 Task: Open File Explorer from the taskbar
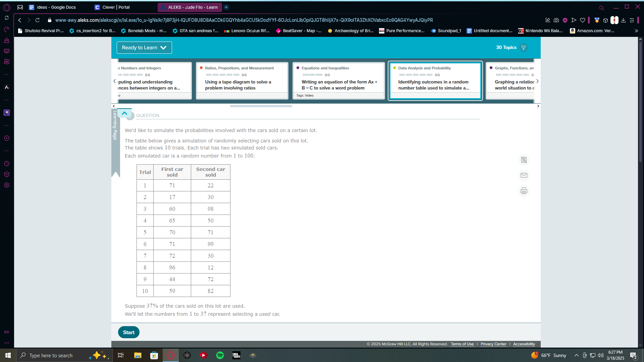click(x=138, y=355)
